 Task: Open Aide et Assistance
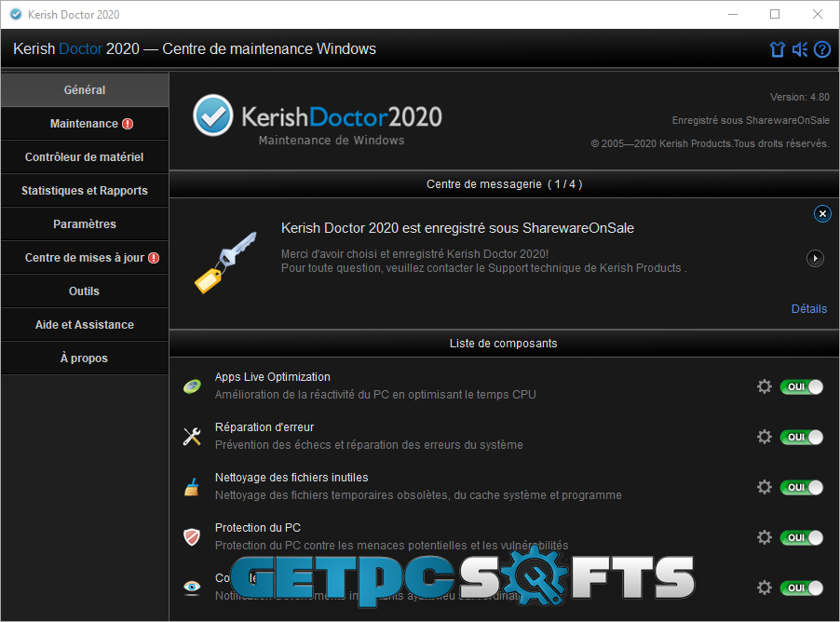[x=85, y=325]
